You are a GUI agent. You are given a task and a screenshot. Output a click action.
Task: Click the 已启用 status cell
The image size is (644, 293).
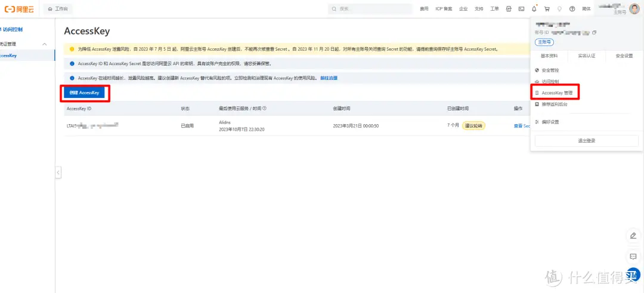(x=187, y=126)
